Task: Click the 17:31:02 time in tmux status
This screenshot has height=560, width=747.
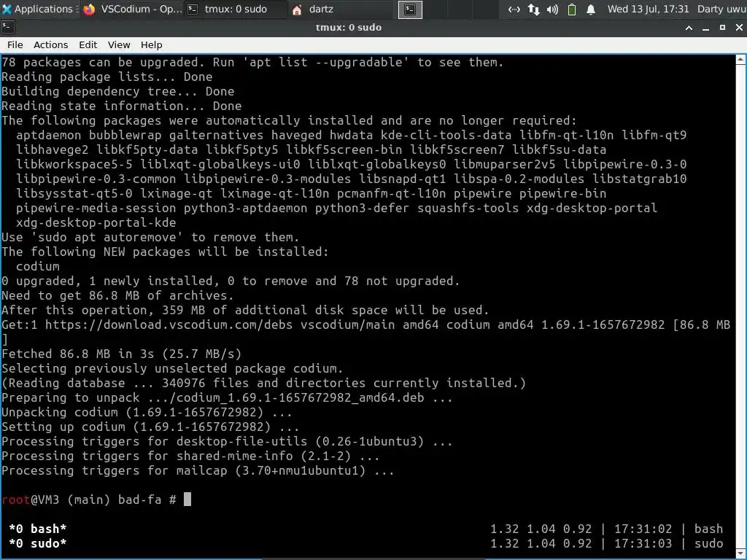Action: (x=643, y=529)
